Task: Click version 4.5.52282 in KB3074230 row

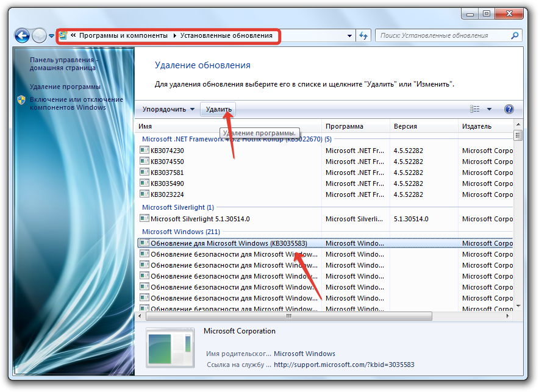Action: 409,151
